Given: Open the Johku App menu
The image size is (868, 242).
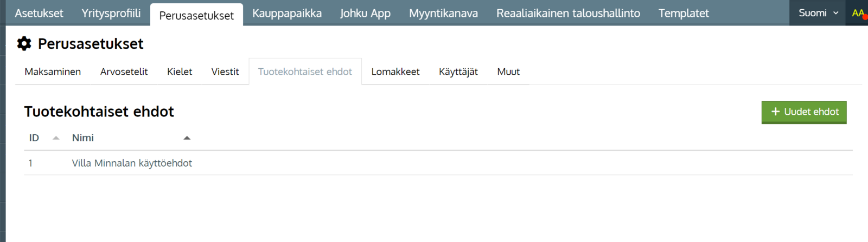Looking at the screenshot, I should (365, 13).
